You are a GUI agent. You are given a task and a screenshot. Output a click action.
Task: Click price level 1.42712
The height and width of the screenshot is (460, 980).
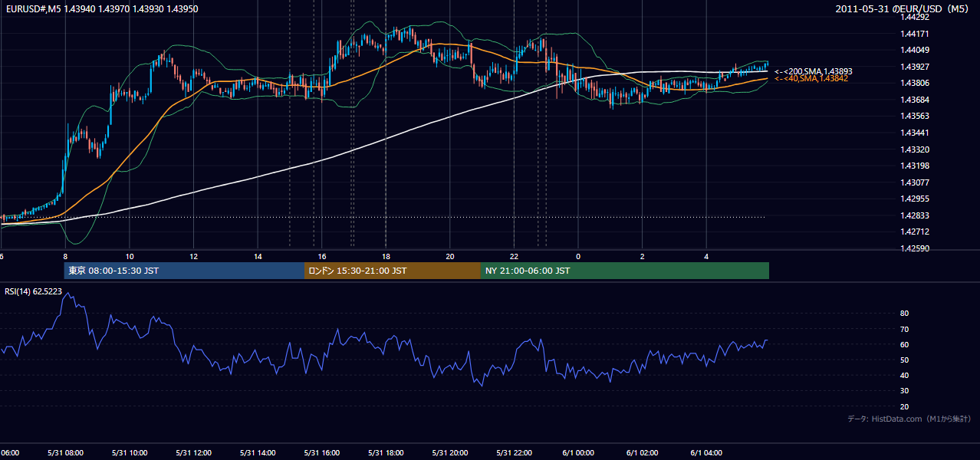click(915, 232)
